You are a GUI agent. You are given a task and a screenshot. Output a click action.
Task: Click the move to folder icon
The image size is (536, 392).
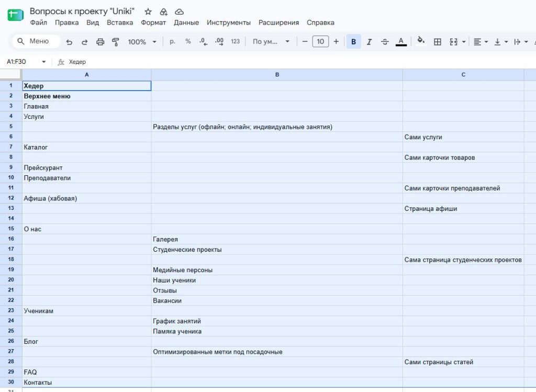tap(164, 12)
